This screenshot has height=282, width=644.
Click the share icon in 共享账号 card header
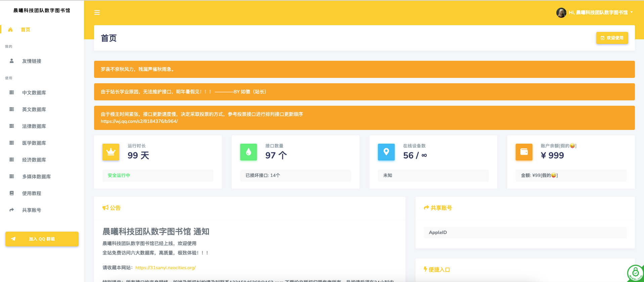(x=427, y=208)
